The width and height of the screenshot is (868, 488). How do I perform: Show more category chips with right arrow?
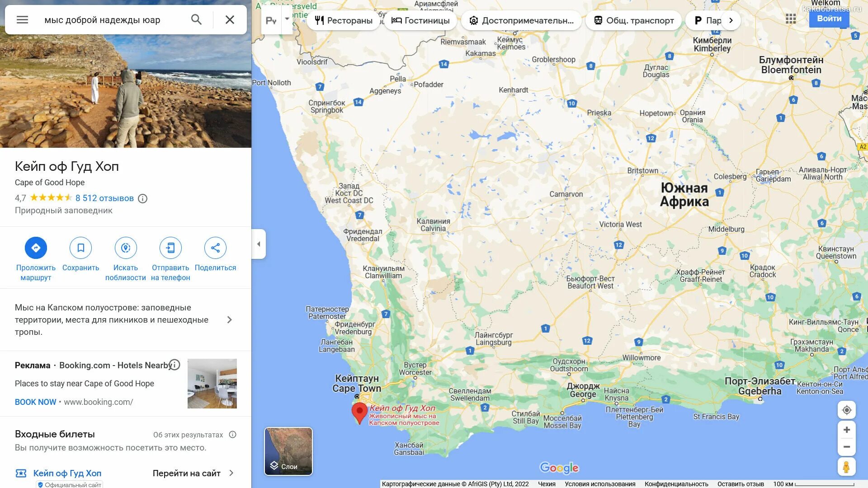(x=731, y=20)
